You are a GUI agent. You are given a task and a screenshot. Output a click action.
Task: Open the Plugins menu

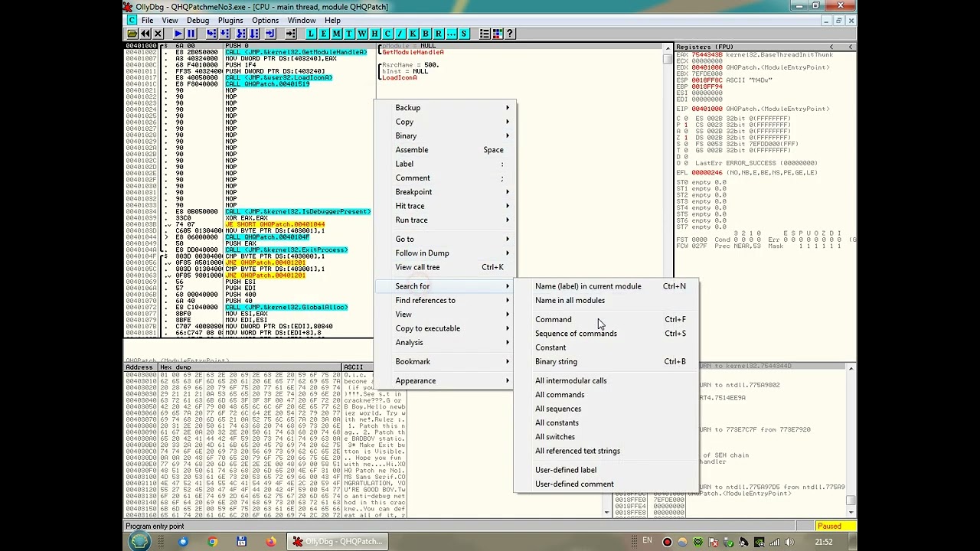point(230,21)
